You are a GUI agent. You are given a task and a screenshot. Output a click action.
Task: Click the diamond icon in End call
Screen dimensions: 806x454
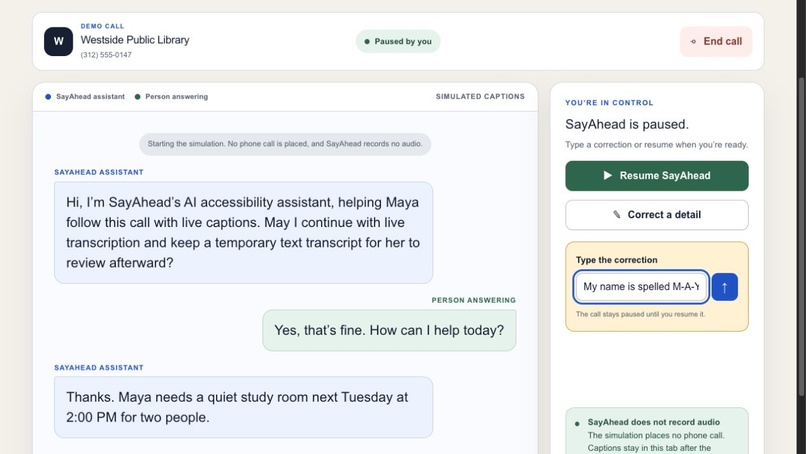coord(693,42)
